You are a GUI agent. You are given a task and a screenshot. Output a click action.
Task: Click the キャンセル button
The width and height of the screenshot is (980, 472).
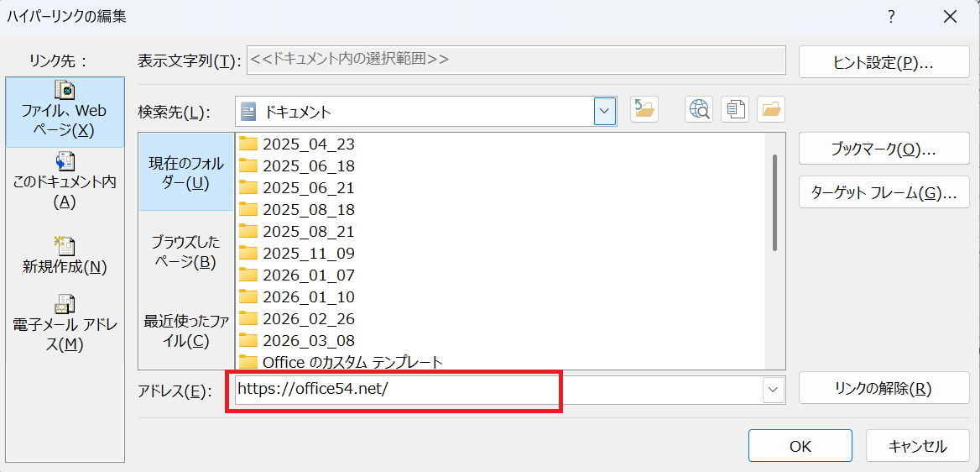tap(918, 446)
